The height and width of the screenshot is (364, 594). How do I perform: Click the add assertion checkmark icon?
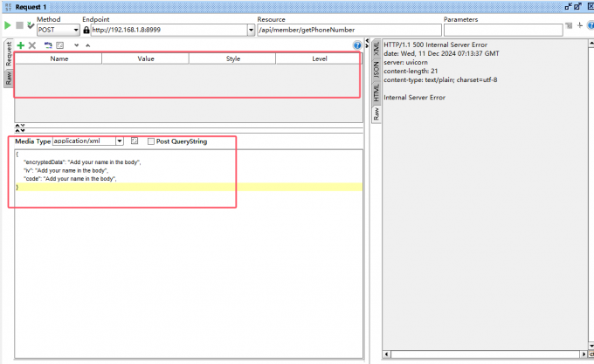click(31, 25)
